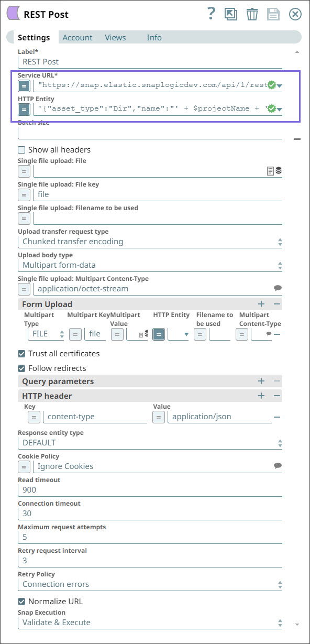This screenshot has height=644, width=310.
Task: Remove the Query parameters row using minus
Action: coord(276,381)
